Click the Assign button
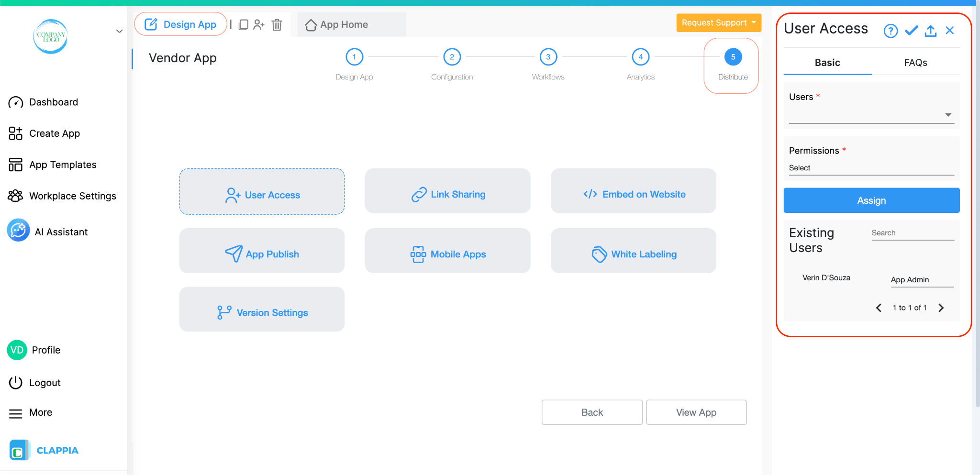980x475 pixels. (871, 200)
